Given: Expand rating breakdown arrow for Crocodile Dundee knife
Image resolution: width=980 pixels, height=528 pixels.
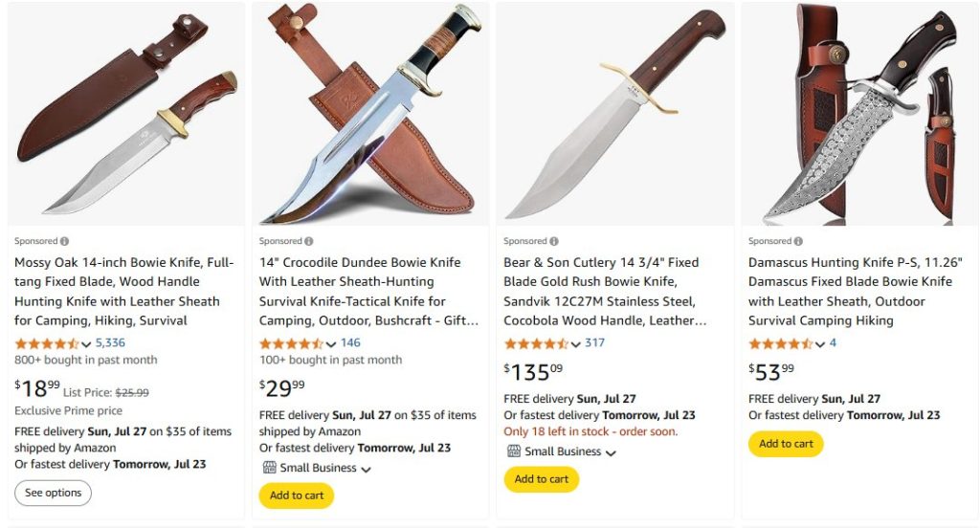Looking at the screenshot, I should (x=331, y=344).
